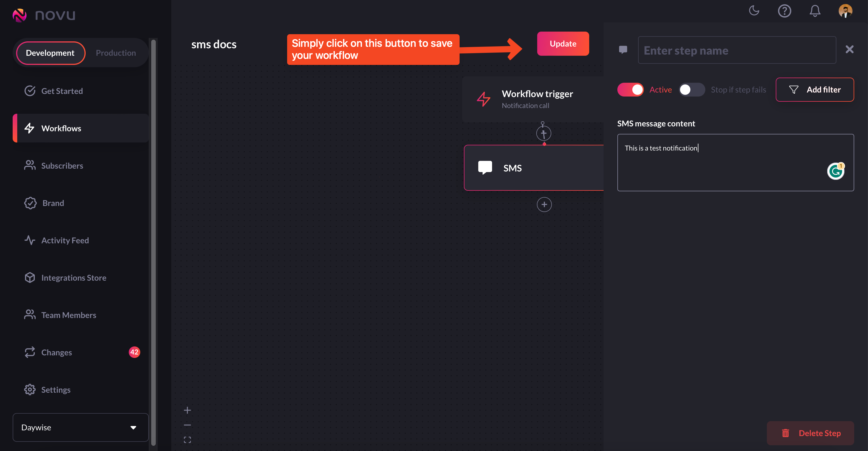Screen dimensions: 868x451
Task: Open Integrations Store from sidebar
Action: [x=74, y=277]
